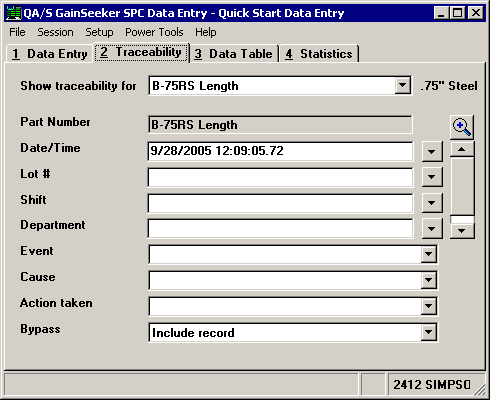This screenshot has height=400, width=490.
Task: Expand the Cause dropdown
Action: pyautogui.click(x=429, y=280)
